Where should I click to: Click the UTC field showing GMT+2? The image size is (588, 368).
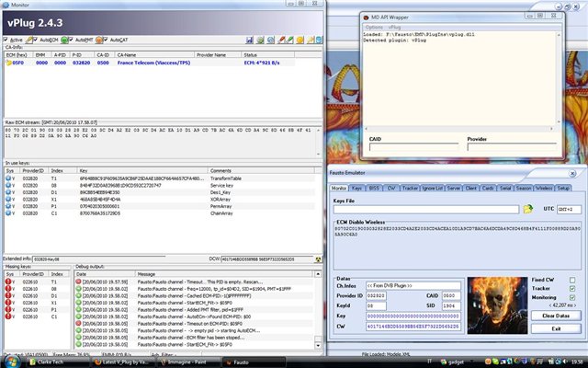pos(569,209)
